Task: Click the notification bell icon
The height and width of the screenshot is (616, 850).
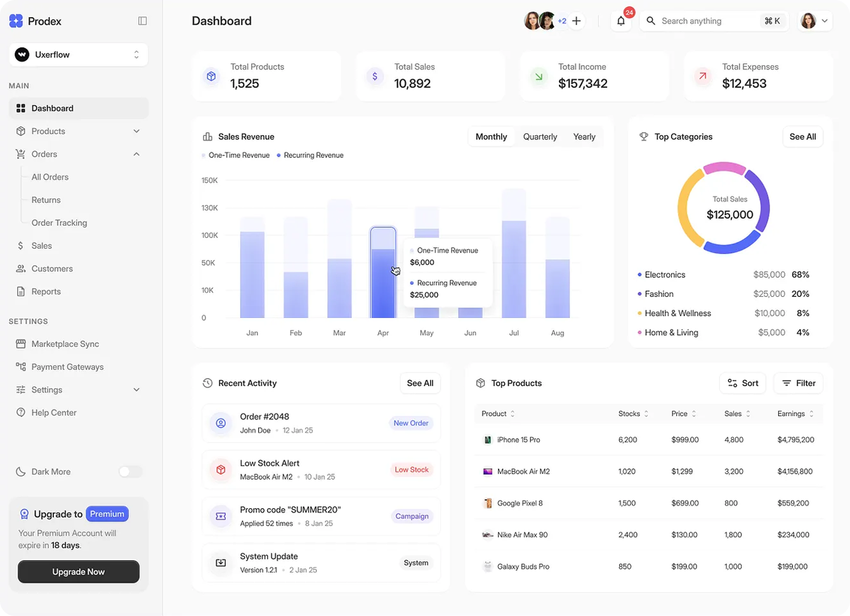Action: point(621,21)
